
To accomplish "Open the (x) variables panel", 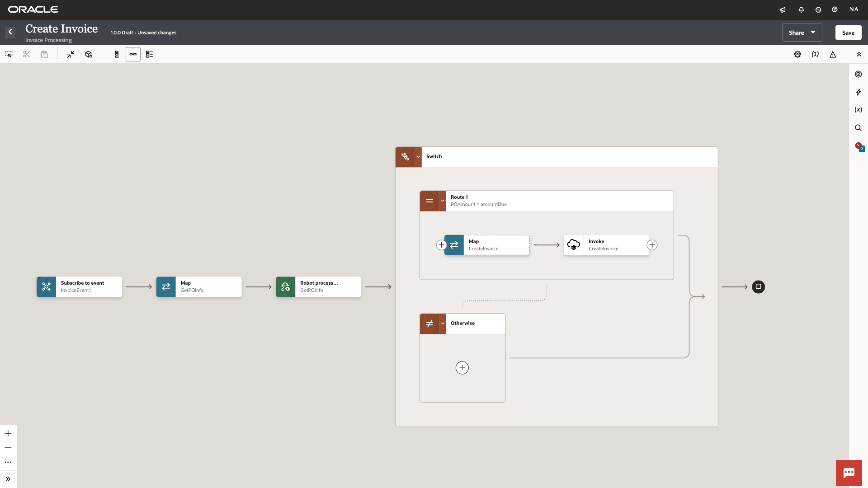I will tap(858, 109).
